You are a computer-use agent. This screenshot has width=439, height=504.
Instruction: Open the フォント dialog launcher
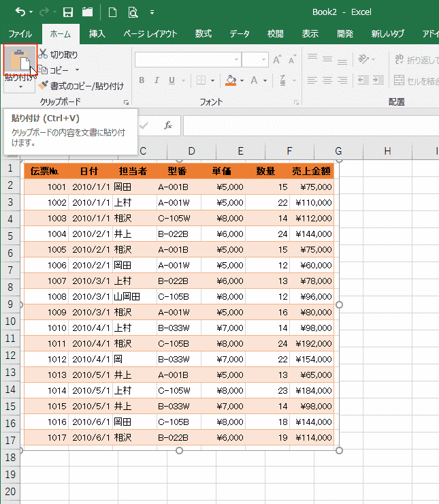pos(296,103)
